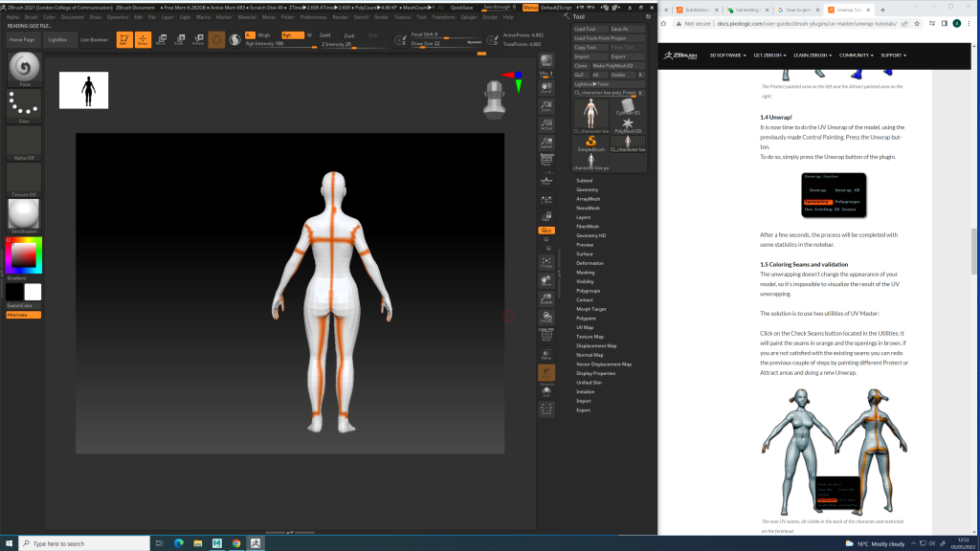Select the Rotate transform tool
Screen dimensions: 980x551
pyautogui.click(x=197, y=40)
